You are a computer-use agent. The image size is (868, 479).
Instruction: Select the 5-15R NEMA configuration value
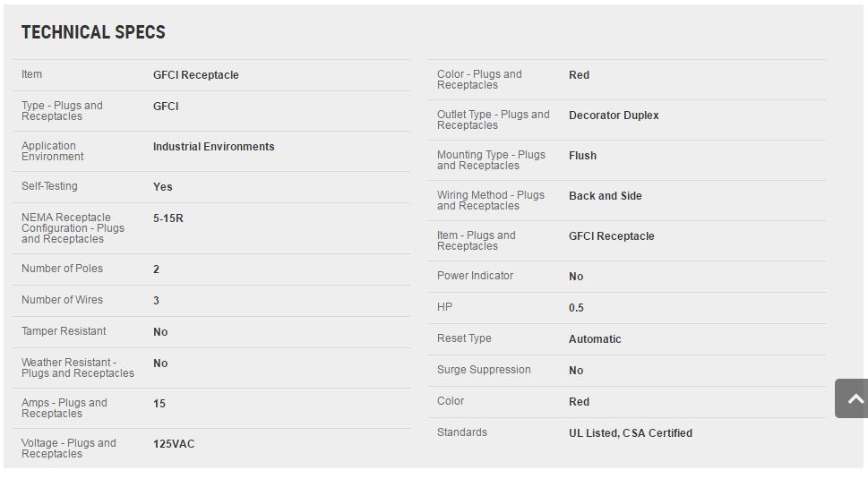(x=168, y=218)
